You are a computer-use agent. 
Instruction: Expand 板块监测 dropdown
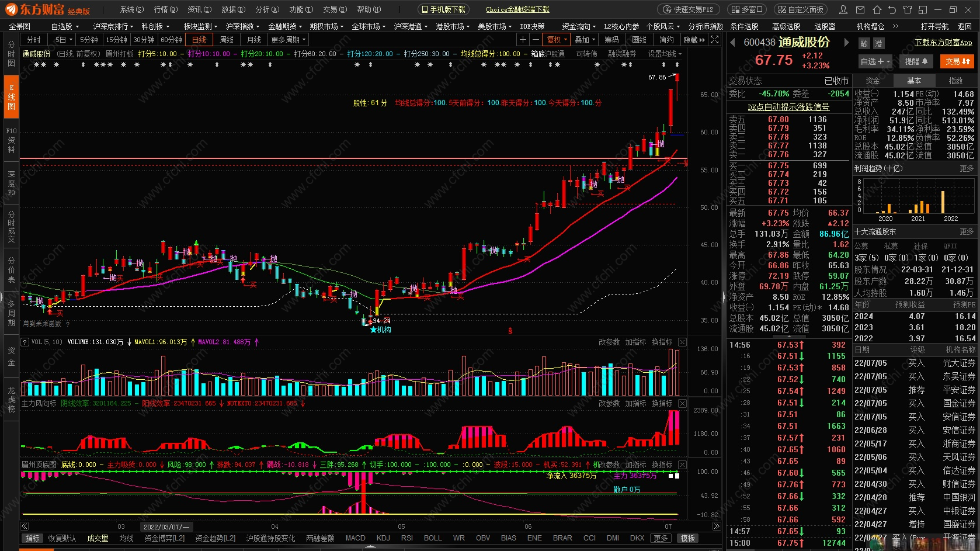click(x=200, y=26)
